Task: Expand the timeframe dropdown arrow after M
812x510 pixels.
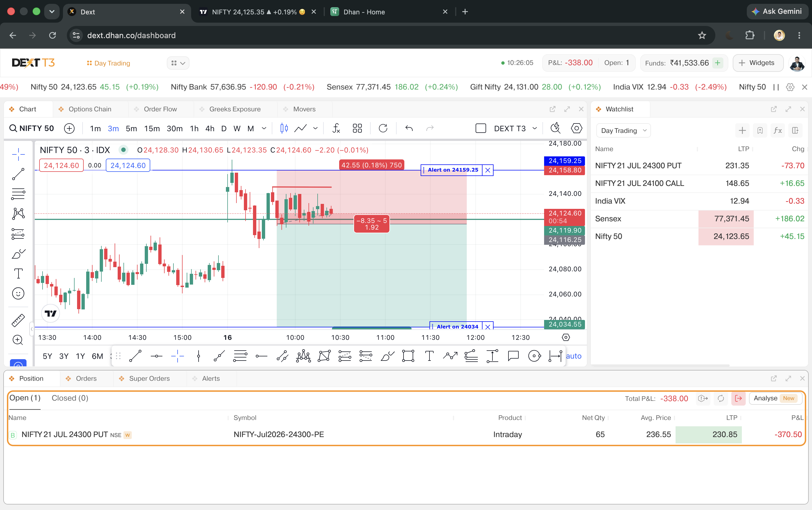Action: tap(264, 128)
